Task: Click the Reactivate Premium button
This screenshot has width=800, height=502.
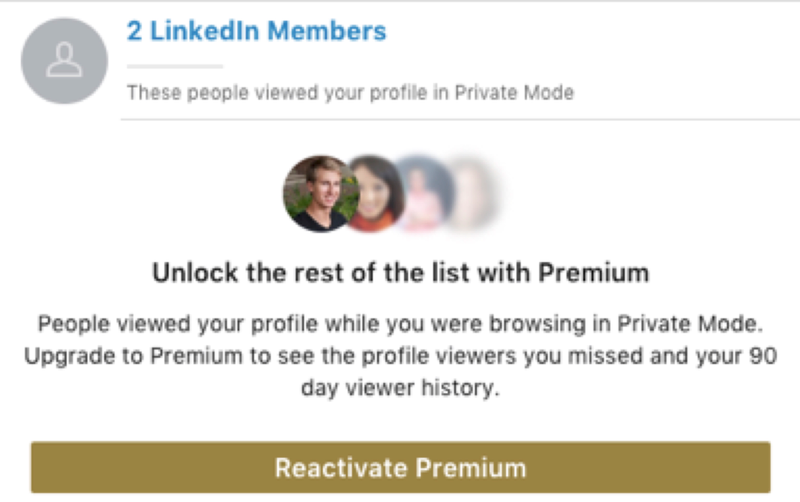Action: [x=401, y=467]
